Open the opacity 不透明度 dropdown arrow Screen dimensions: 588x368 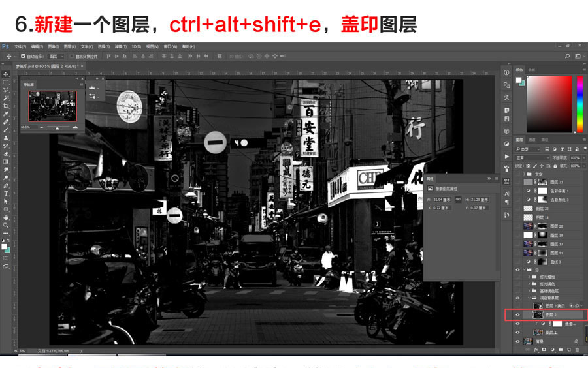point(583,158)
